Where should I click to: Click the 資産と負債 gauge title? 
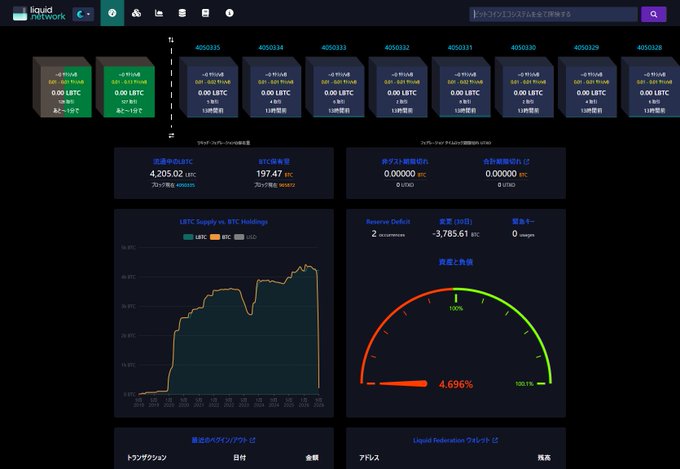456,262
